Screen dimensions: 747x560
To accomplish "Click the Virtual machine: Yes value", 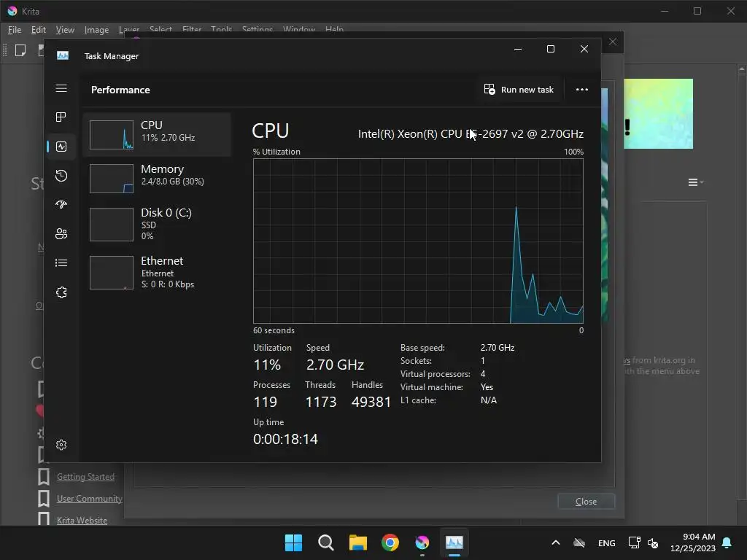I will (x=487, y=387).
